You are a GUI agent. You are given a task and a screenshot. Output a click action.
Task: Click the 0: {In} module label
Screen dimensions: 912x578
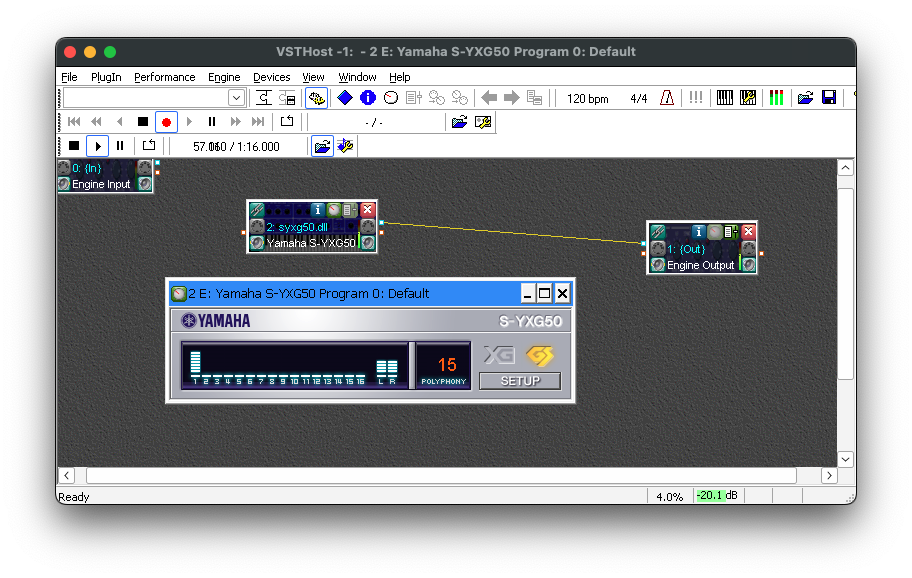(x=87, y=168)
